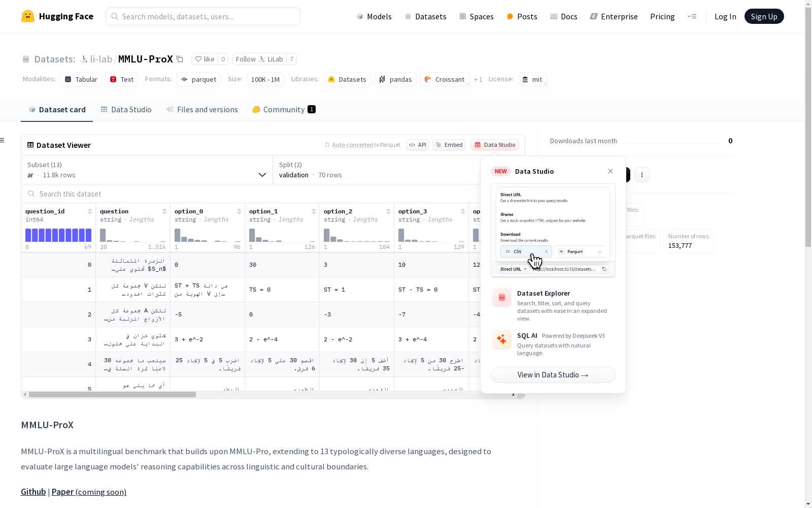
Task: Click the Text modality tag
Action: [x=122, y=79]
